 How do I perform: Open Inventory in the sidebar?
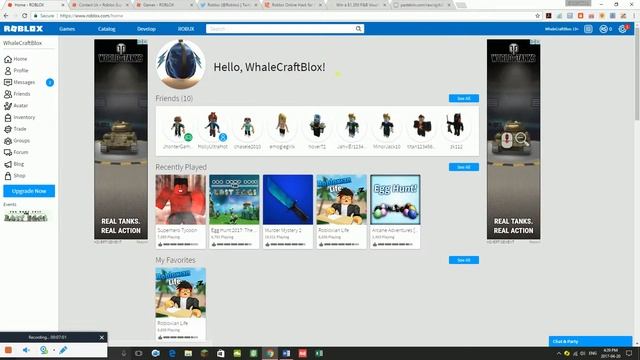(20, 118)
